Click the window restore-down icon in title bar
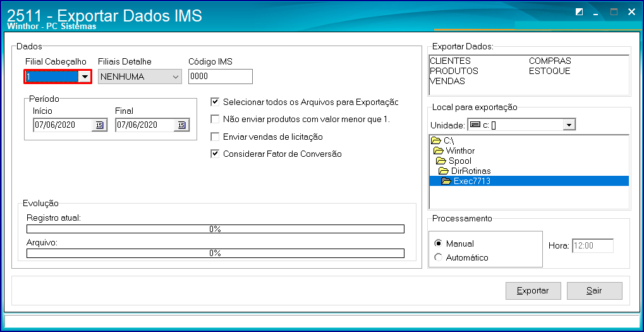644x332 pixels. [x=579, y=12]
